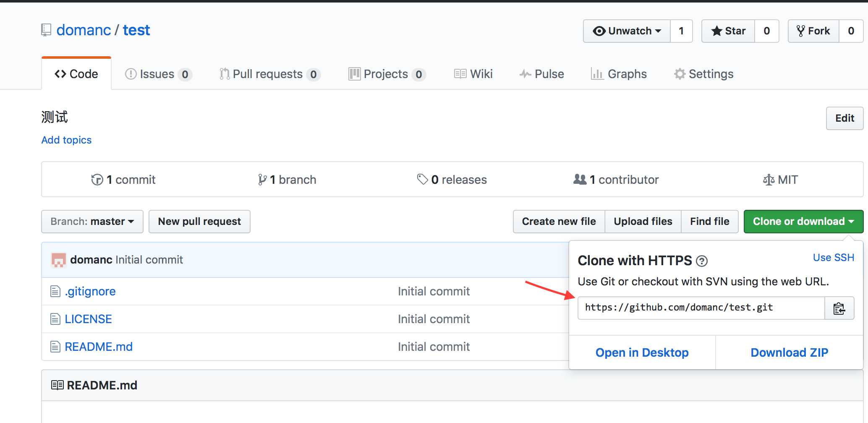This screenshot has width=868, height=423.
Task: Click the forks count 0
Action: point(851,31)
